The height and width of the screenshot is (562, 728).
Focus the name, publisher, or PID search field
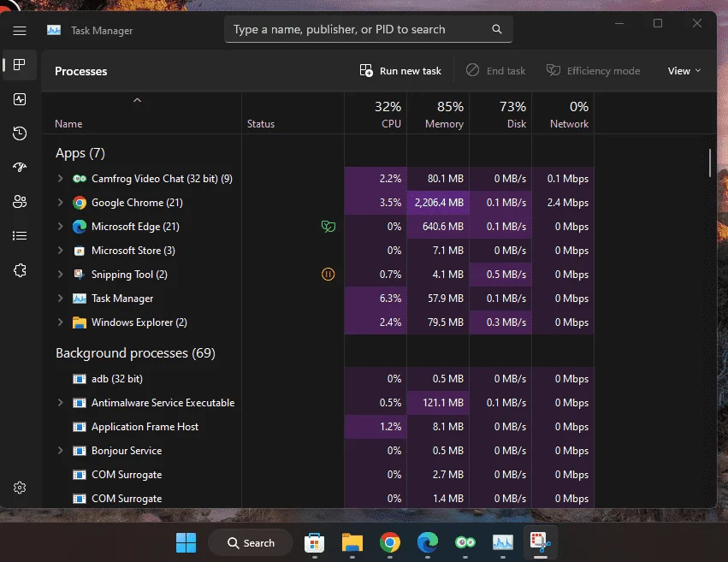coord(369,29)
